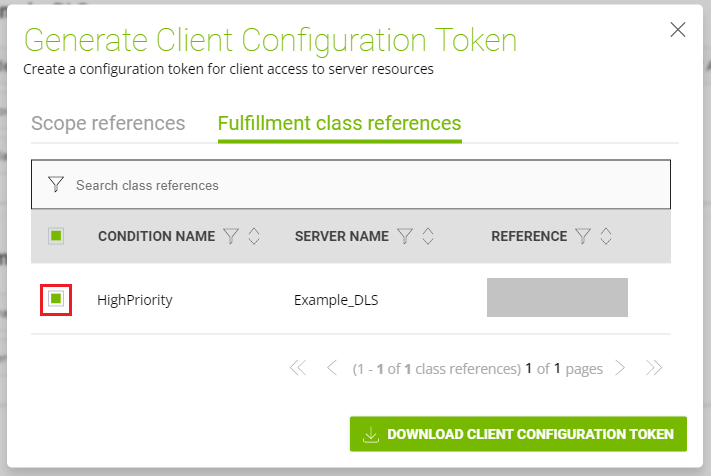714x476 pixels.
Task: Sort by Reference column
Action: click(606, 236)
